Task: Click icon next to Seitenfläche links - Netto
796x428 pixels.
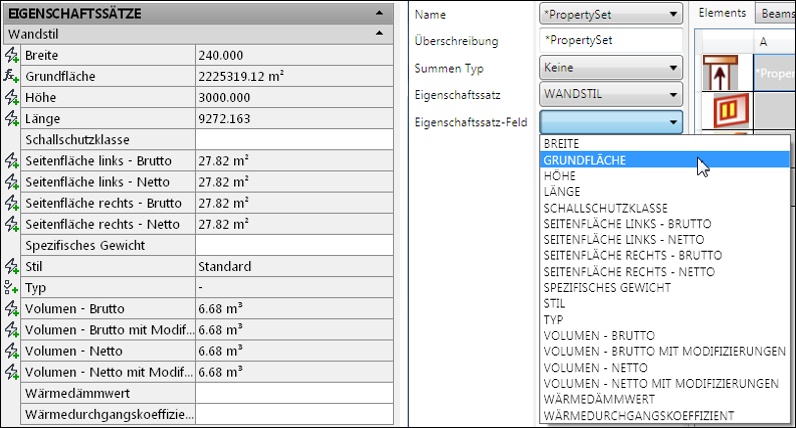Action: click(x=11, y=182)
